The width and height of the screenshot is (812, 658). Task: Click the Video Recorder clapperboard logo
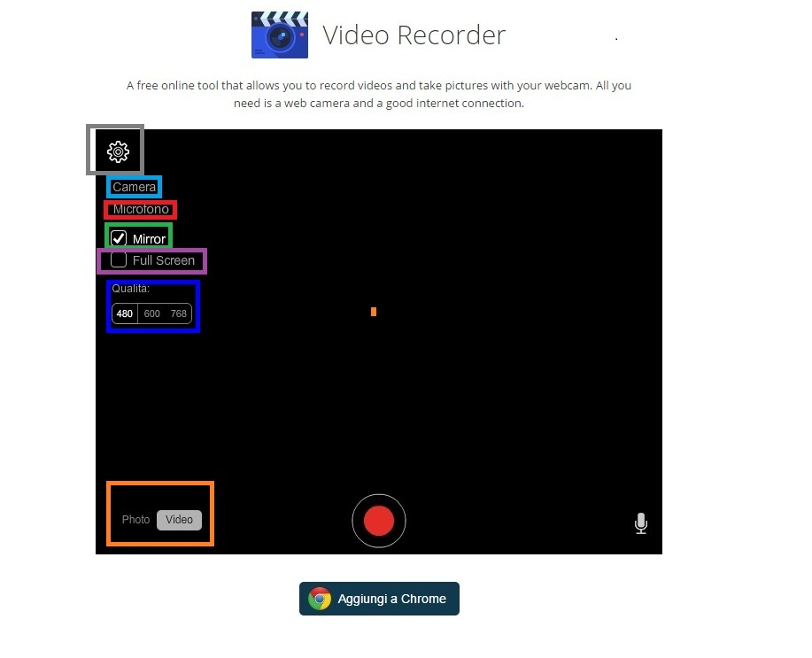pos(280,35)
